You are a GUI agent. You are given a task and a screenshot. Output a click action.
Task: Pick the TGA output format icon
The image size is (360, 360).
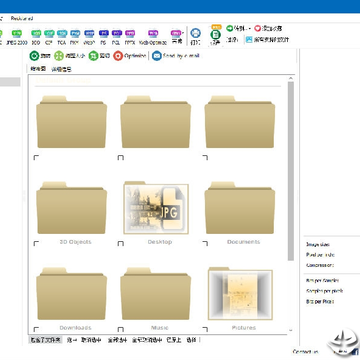62,33
